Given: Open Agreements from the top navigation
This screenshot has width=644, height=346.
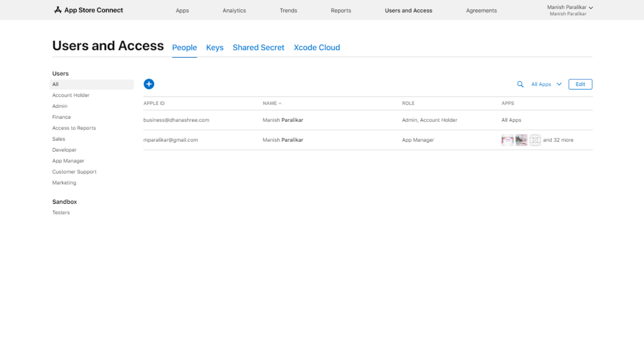Looking at the screenshot, I should tap(481, 10).
